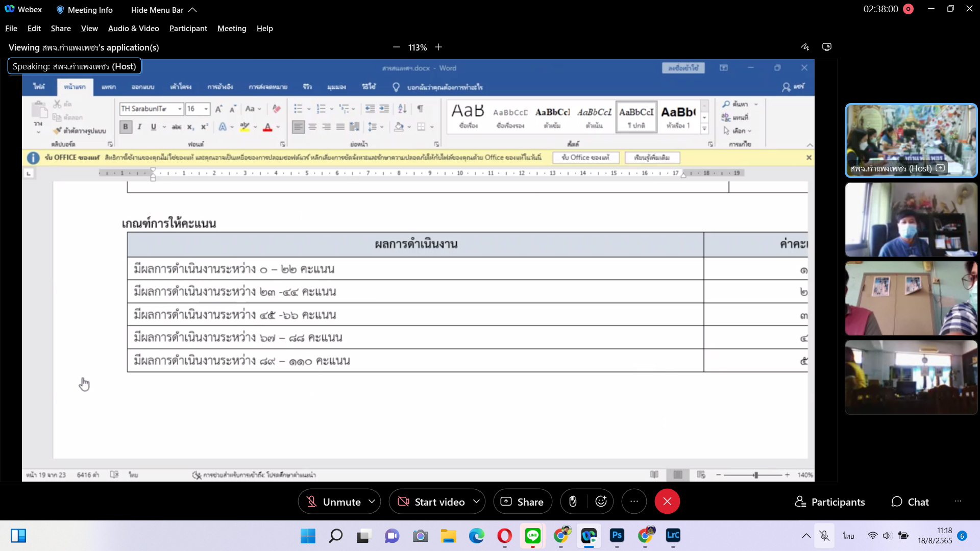Click the raise hand icon
Viewport: 980px width, 551px height.
tap(573, 502)
